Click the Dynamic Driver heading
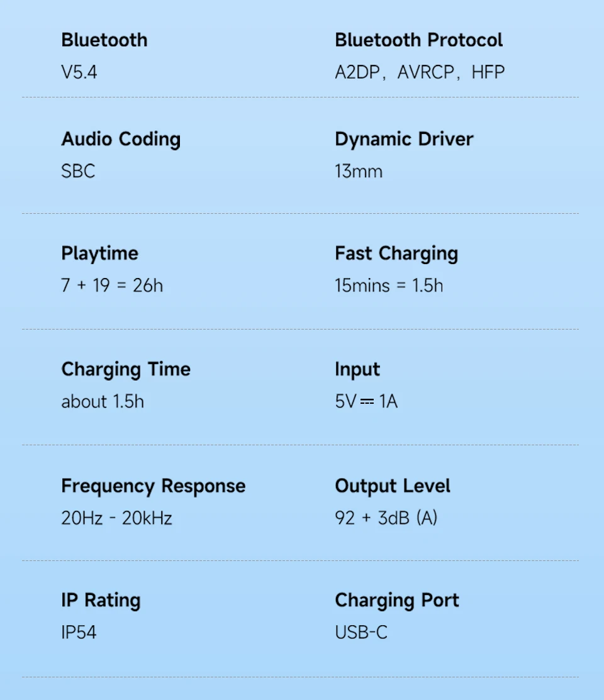 pyautogui.click(x=404, y=139)
